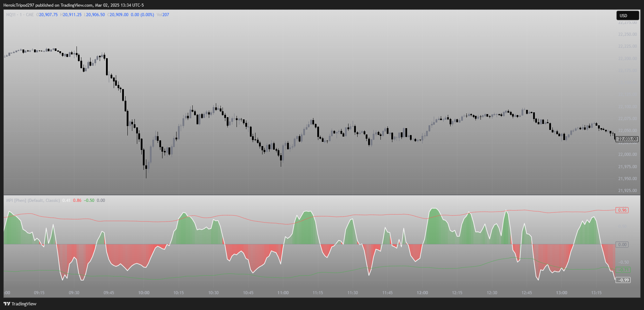Click the 21,950.00 price axis label
This screenshot has width=644, height=310.
(x=628, y=179)
